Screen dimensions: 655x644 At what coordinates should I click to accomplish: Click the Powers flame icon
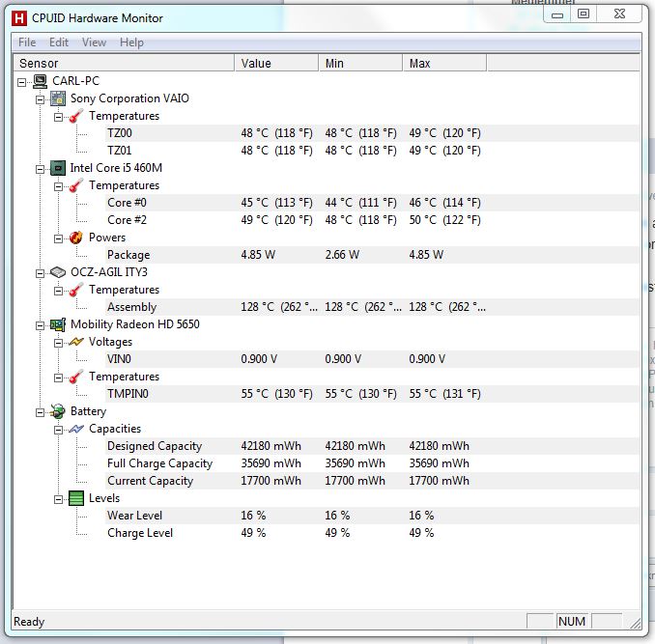pos(76,238)
